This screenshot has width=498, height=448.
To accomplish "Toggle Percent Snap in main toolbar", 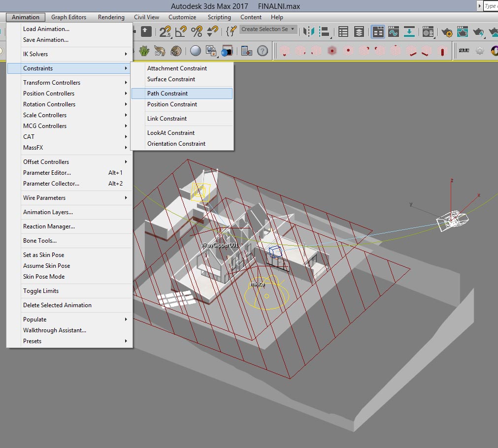I will click(197, 32).
